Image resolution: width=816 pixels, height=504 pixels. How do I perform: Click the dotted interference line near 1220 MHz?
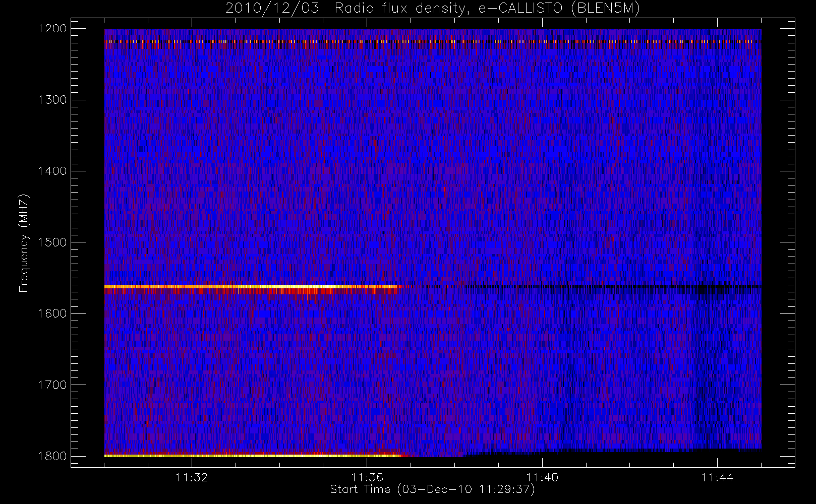pyautogui.click(x=433, y=41)
